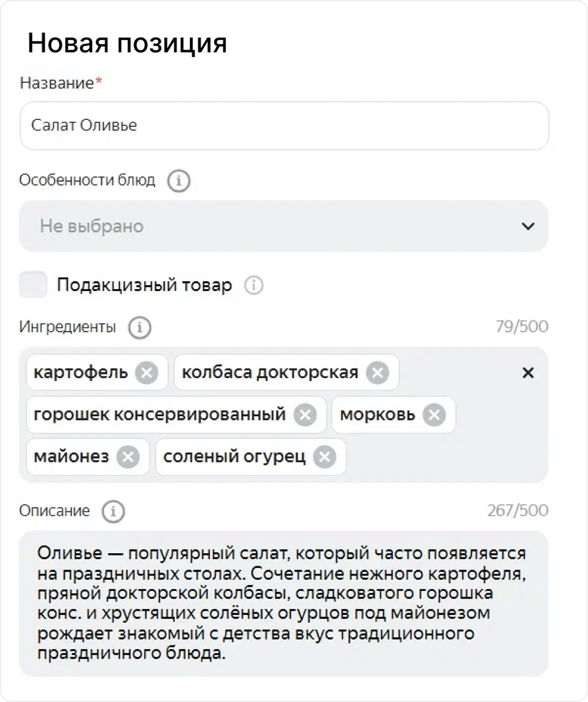Open info icon next to Особенности блюд
Image resolution: width=588 pixels, height=702 pixels.
(x=179, y=181)
